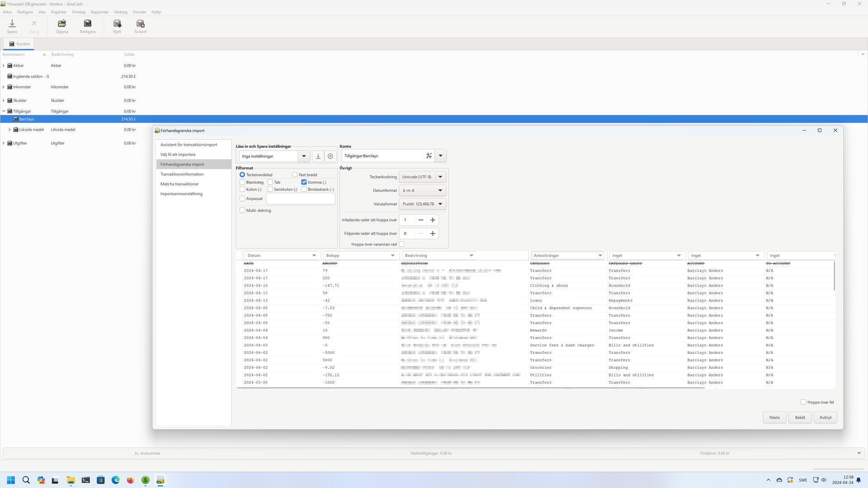Expand the Inkomster account tree row
This screenshot has width=868, height=488.
4,87
